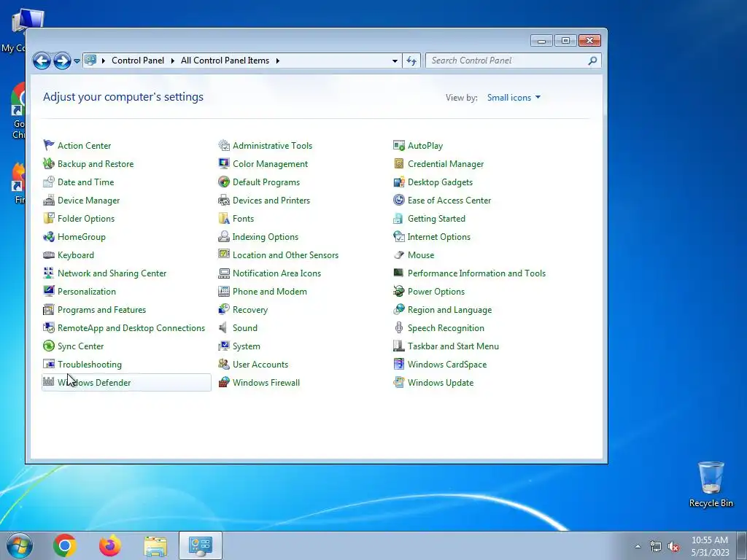Click the Windows Firewall brick icon
Screen dimensions: 747x560
[224, 382]
